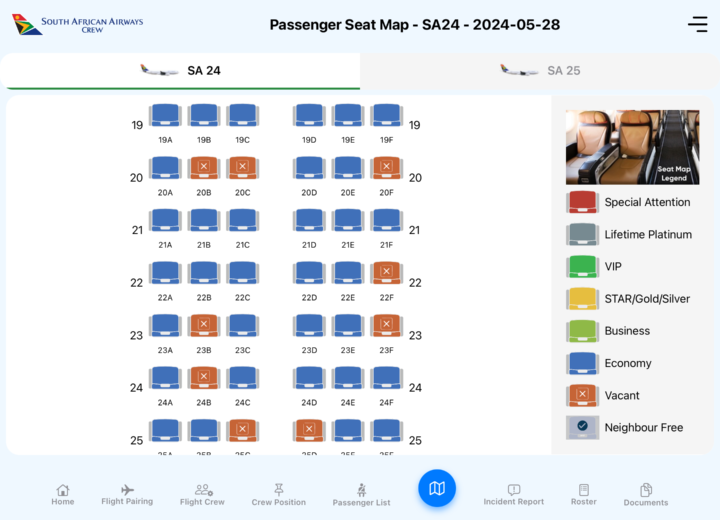Switch to the SA 25 flight tab

click(x=540, y=71)
